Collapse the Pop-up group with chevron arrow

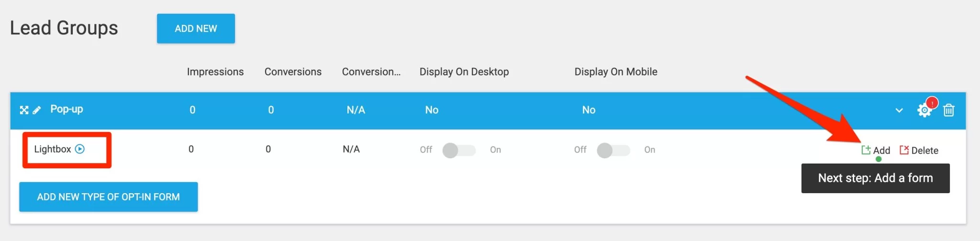(x=899, y=111)
